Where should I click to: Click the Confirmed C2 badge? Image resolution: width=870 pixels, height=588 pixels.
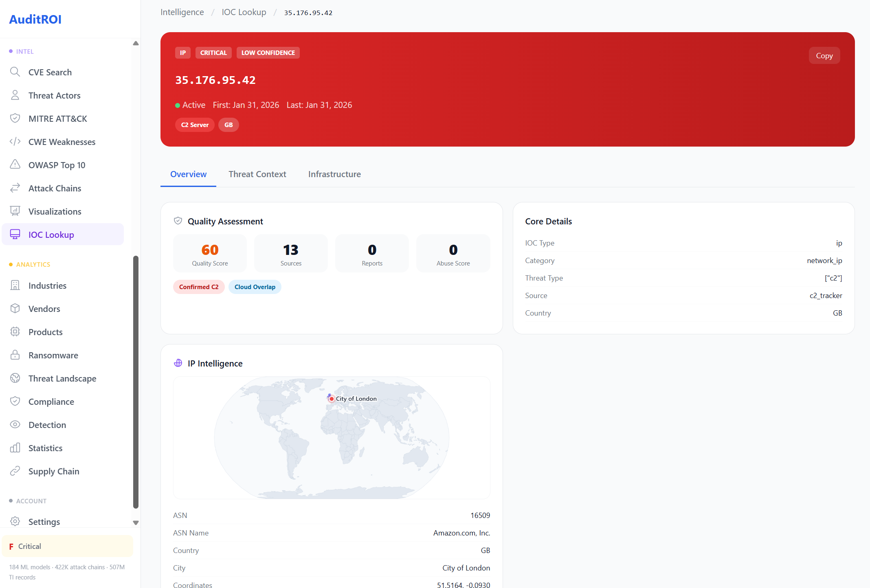tap(199, 287)
